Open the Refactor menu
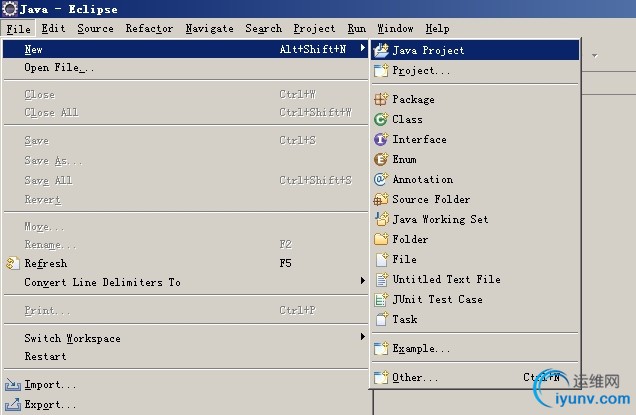Image resolution: width=636 pixels, height=415 pixels. (x=149, y=29)
